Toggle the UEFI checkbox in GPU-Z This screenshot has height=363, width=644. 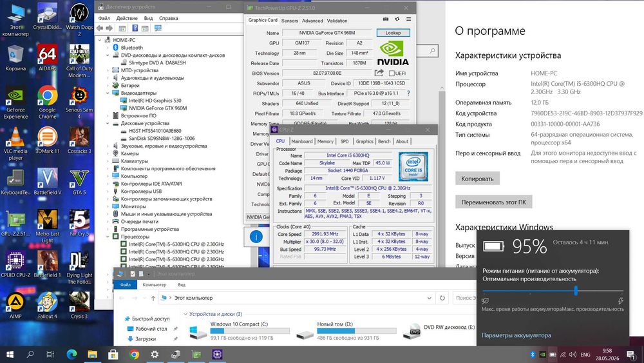(392, 73)
